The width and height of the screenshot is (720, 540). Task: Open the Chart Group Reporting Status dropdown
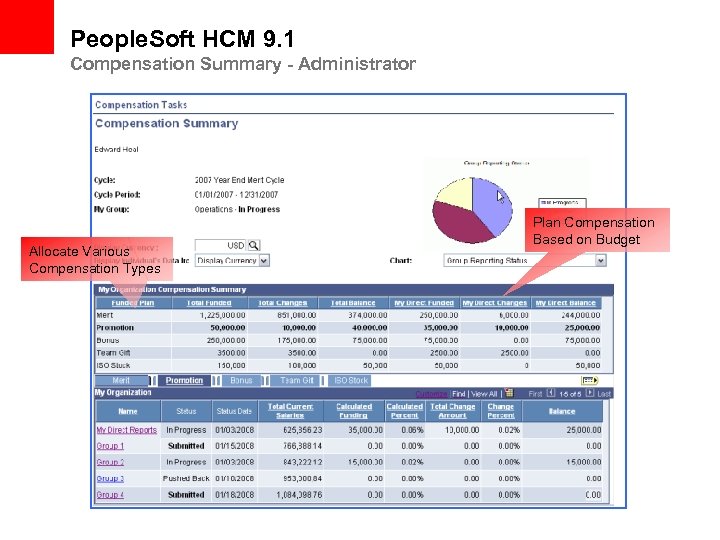525,261
